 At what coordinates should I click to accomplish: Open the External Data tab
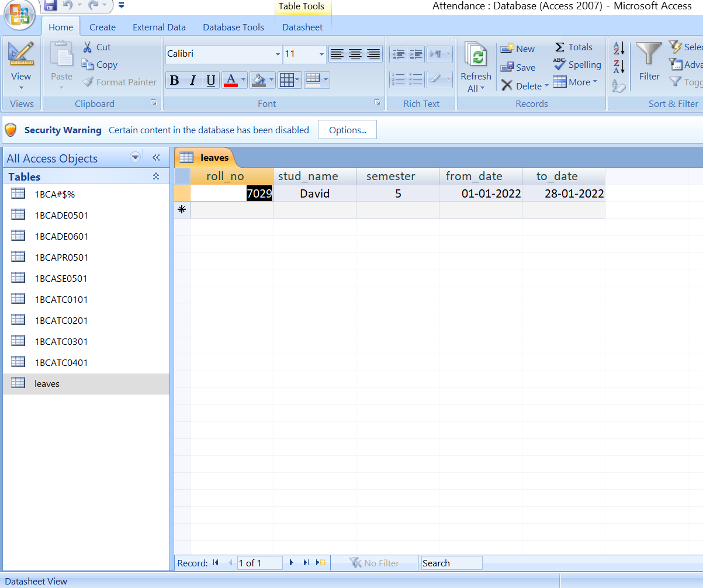pyautogui.click(x=159, y=27)
